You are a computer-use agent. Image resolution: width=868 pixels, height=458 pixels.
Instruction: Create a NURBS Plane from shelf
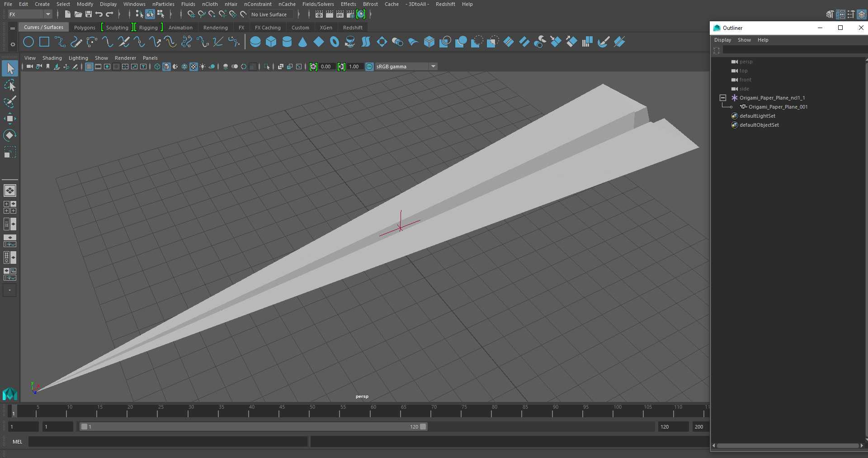pos(319,42)
